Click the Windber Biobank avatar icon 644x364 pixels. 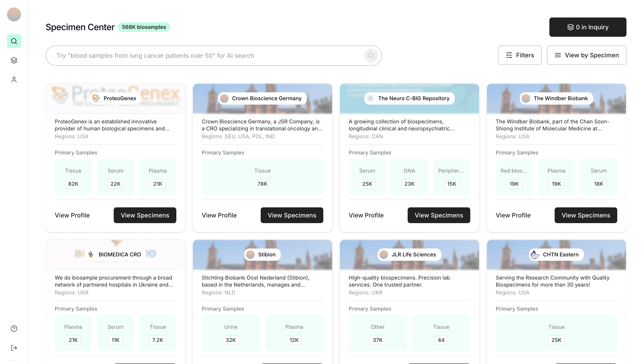526,98
